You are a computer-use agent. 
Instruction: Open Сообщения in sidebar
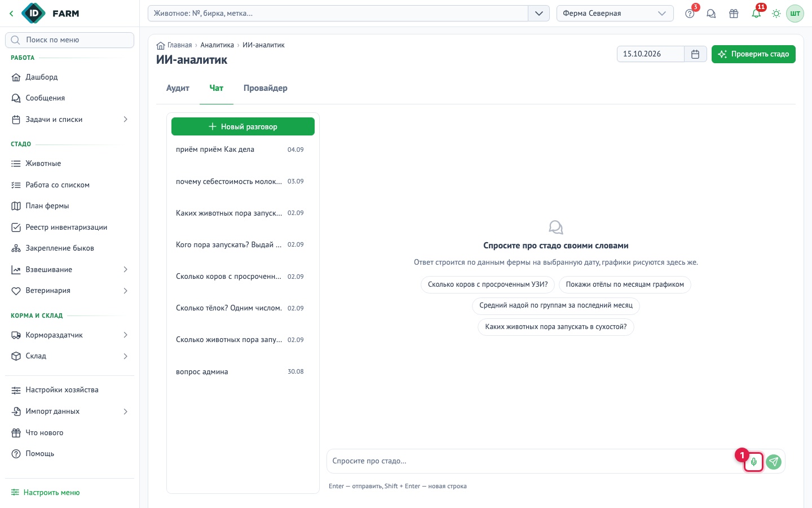click(x=69, y=98)
